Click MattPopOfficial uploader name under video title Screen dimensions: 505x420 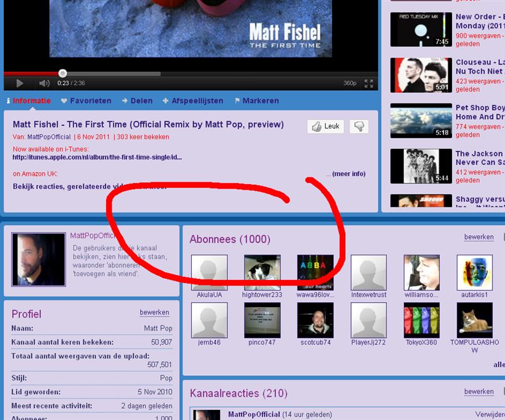coord(49,137)
